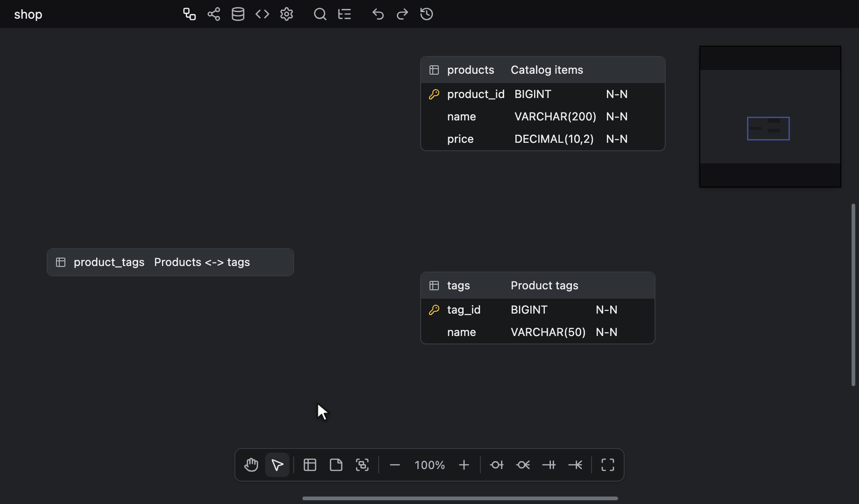Select the hand pan tool

click(251, 465)
